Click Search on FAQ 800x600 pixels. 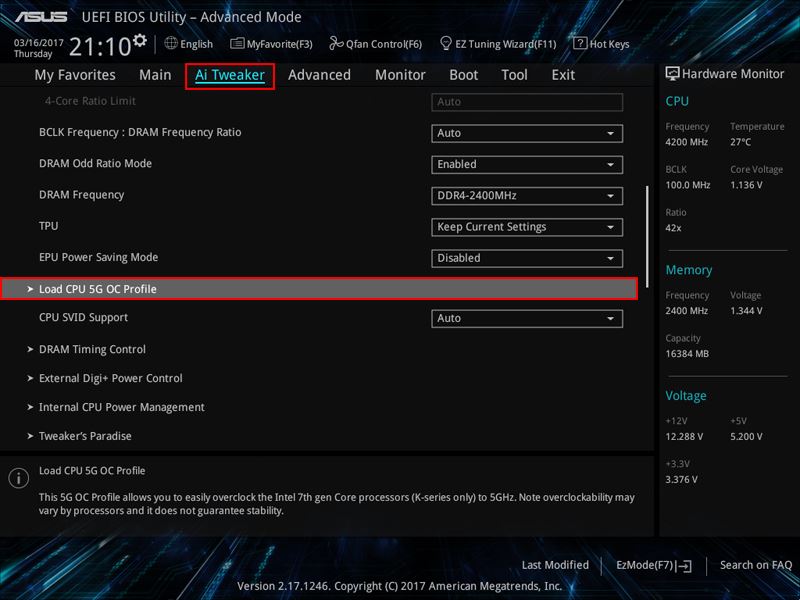click(756, 565)
